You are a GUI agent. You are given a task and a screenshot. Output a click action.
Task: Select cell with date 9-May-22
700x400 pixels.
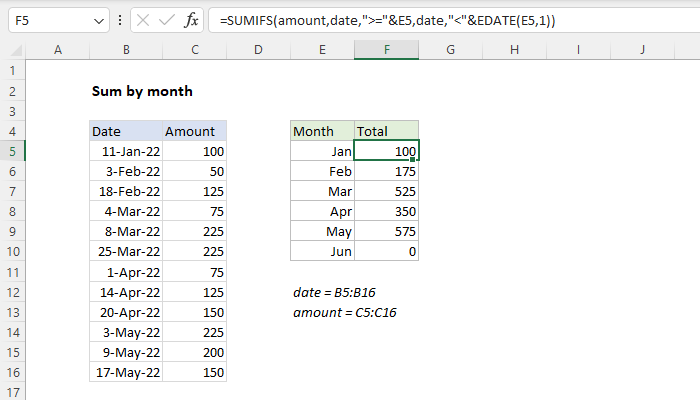(x=126, y=353)
